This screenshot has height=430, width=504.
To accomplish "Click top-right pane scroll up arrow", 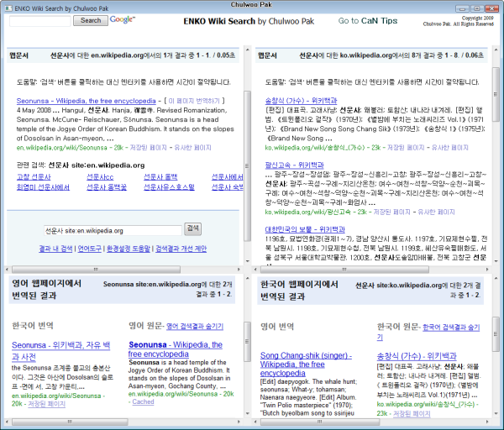I will click(x=496, y=50).
